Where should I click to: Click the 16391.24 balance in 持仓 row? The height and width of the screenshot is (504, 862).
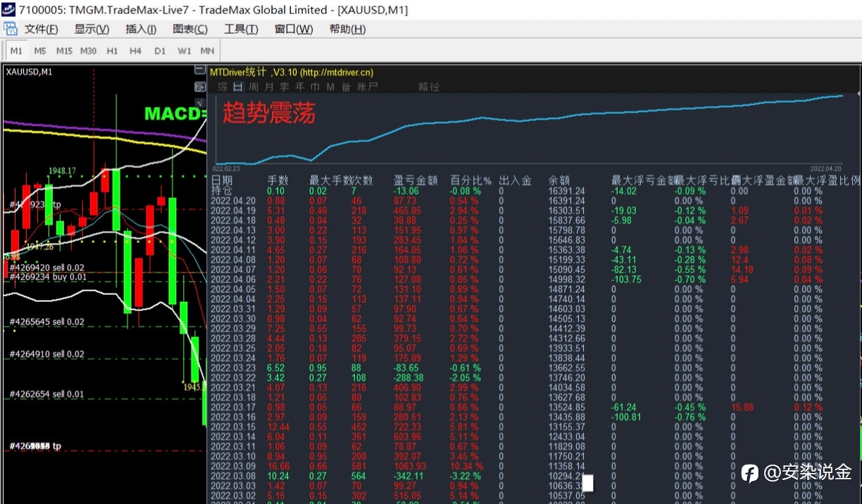click(x=567, y=191)
